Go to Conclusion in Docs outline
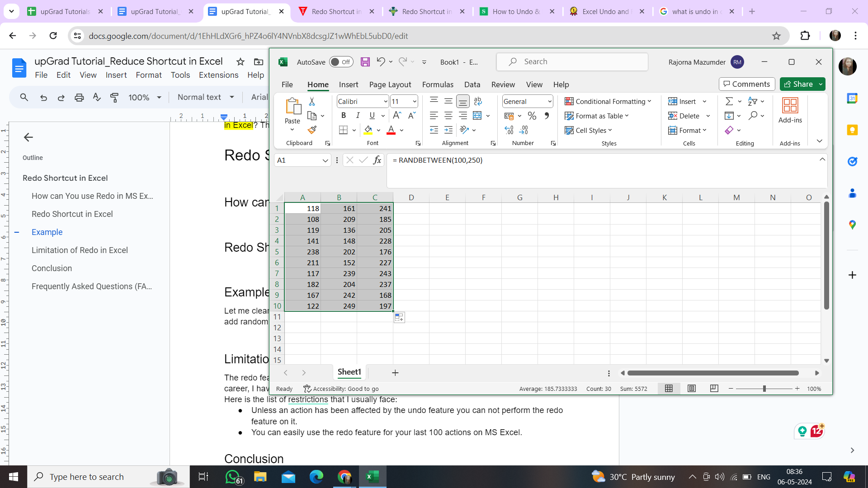868x488 pixels. (52, 268)
